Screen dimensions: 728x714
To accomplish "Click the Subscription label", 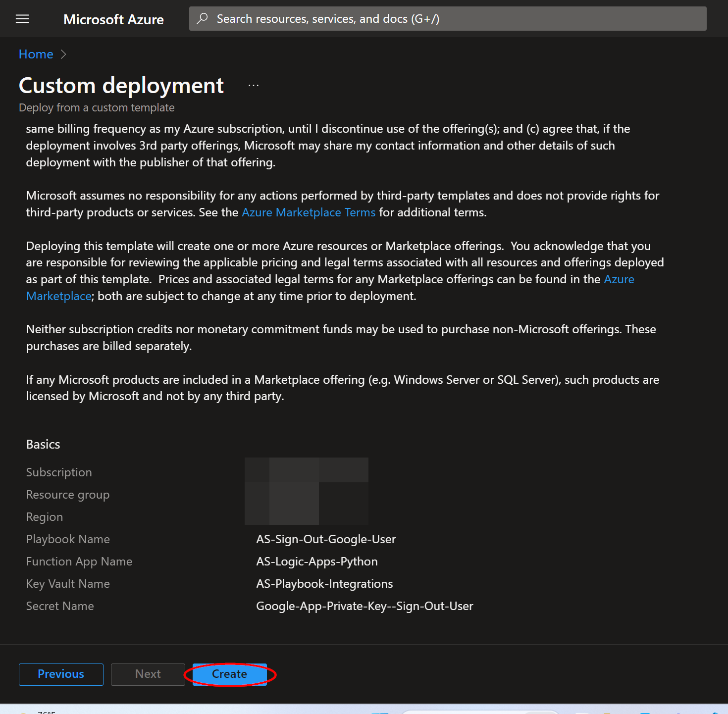I will 59,472.
